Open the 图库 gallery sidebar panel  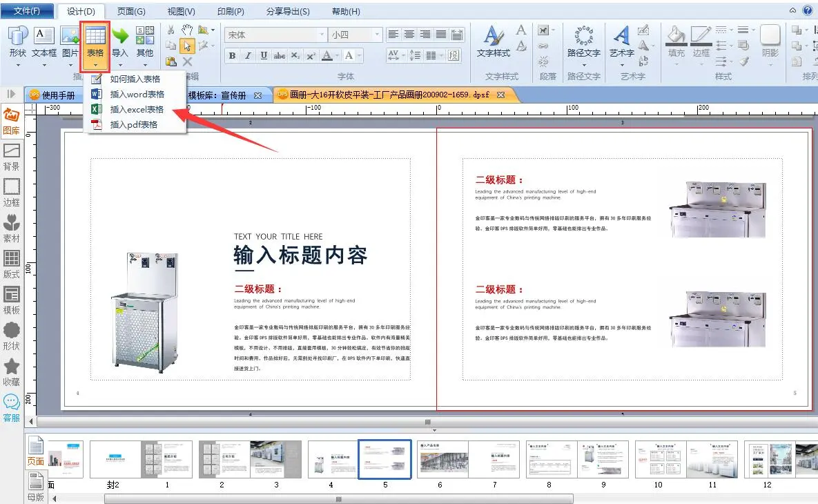pyautogui.click(x=11, y=121)
